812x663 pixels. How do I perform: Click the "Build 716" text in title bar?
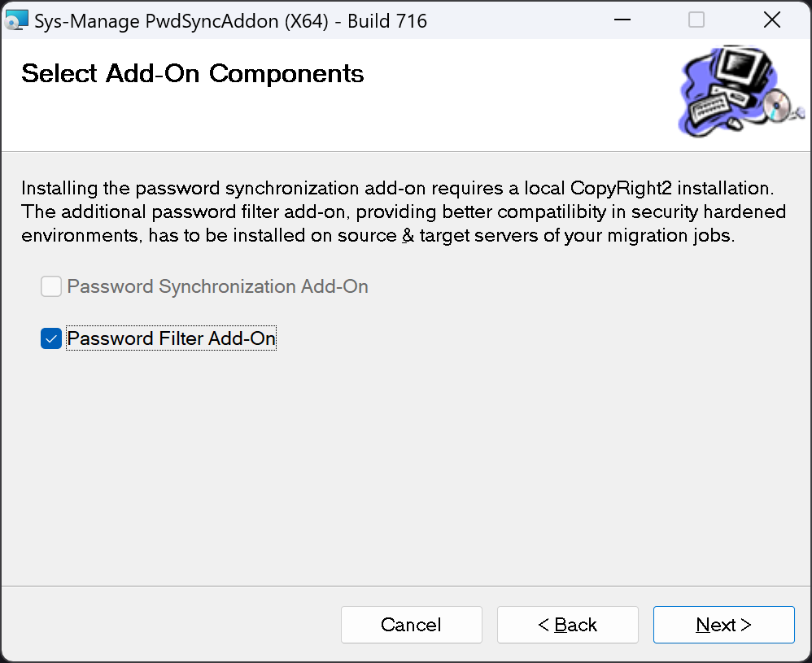[387, 21]
